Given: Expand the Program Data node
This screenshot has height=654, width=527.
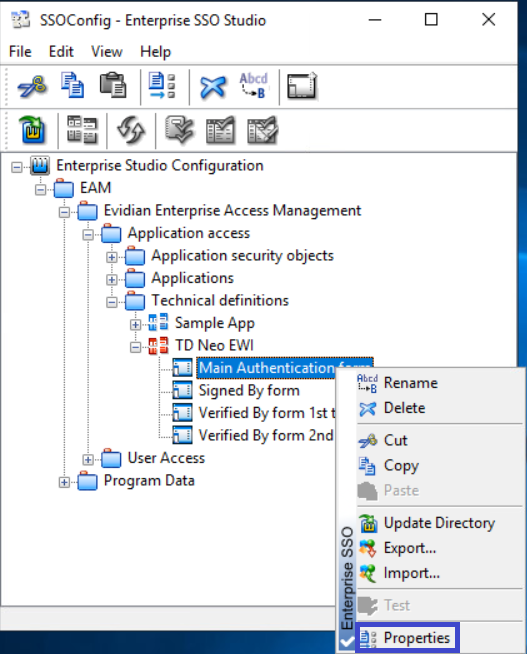Looking at the screenshot, I should pos(64,482).
